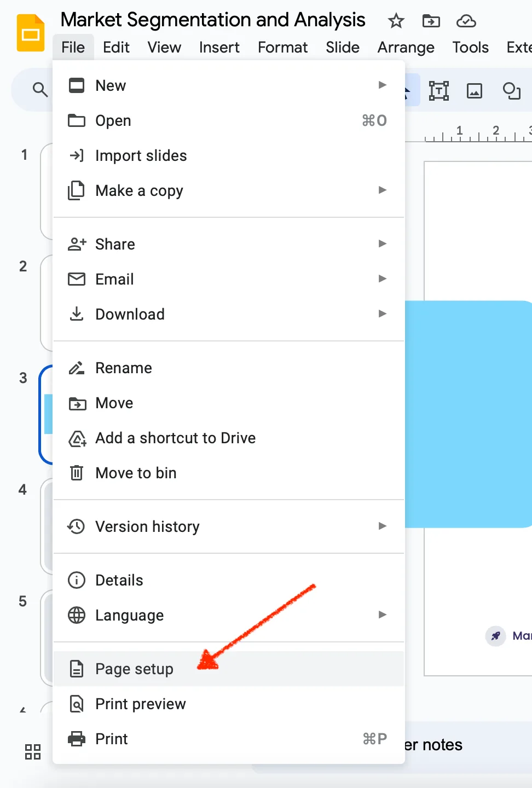
Task: Click the insert image toolbar icon
Action: 475,90
